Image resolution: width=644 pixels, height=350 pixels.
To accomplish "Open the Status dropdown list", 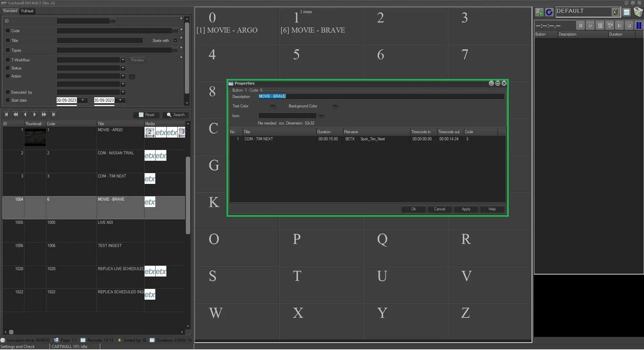I will pos(123,68).
